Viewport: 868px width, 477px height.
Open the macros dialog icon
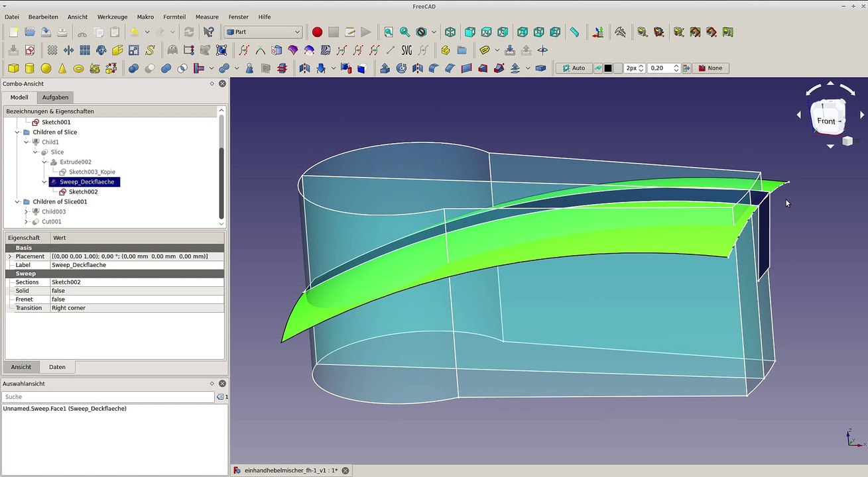(349, 32)
